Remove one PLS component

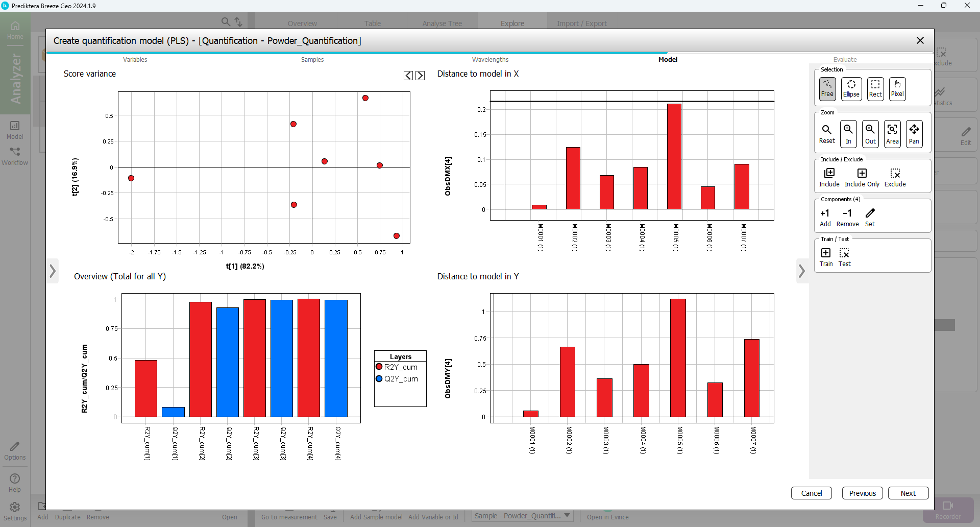(847, 217)
